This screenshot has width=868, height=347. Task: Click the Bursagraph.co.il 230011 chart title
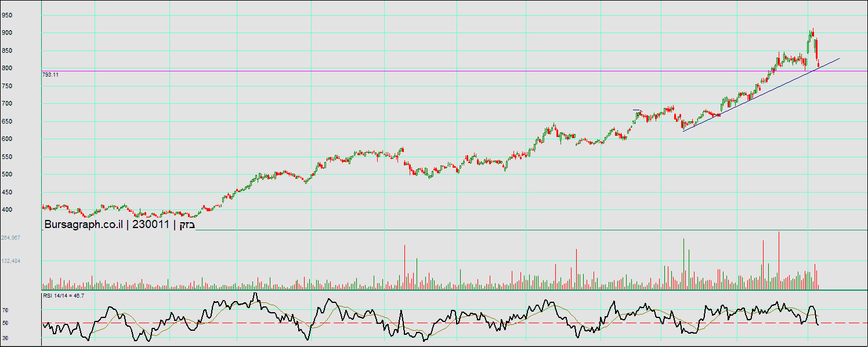[120, 225]
